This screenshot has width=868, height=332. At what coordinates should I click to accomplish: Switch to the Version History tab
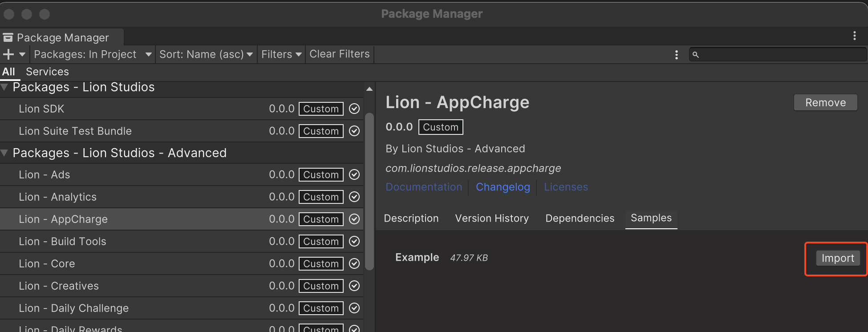click(x=491, y=218)
